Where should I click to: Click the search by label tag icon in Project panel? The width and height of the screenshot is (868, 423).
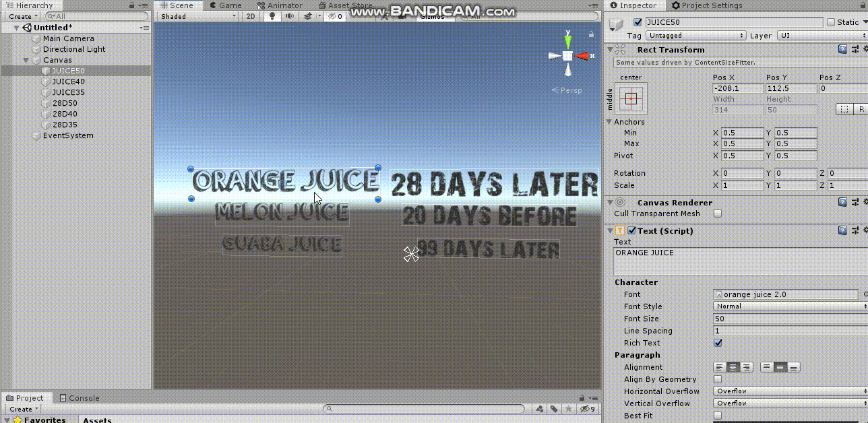click(553, 409)
